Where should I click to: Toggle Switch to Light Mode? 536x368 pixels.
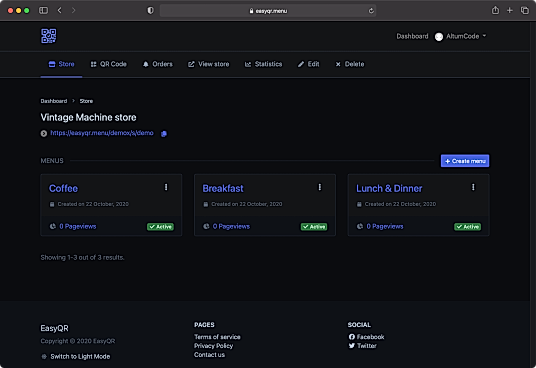point(76,356)
